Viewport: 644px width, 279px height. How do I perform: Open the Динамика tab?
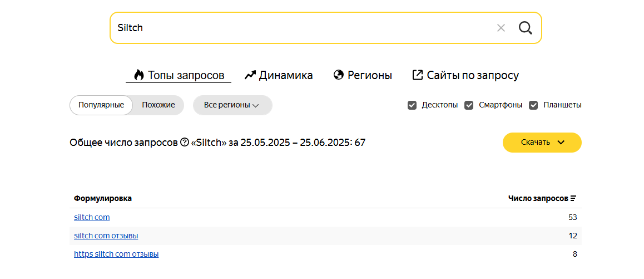(279, 75)
